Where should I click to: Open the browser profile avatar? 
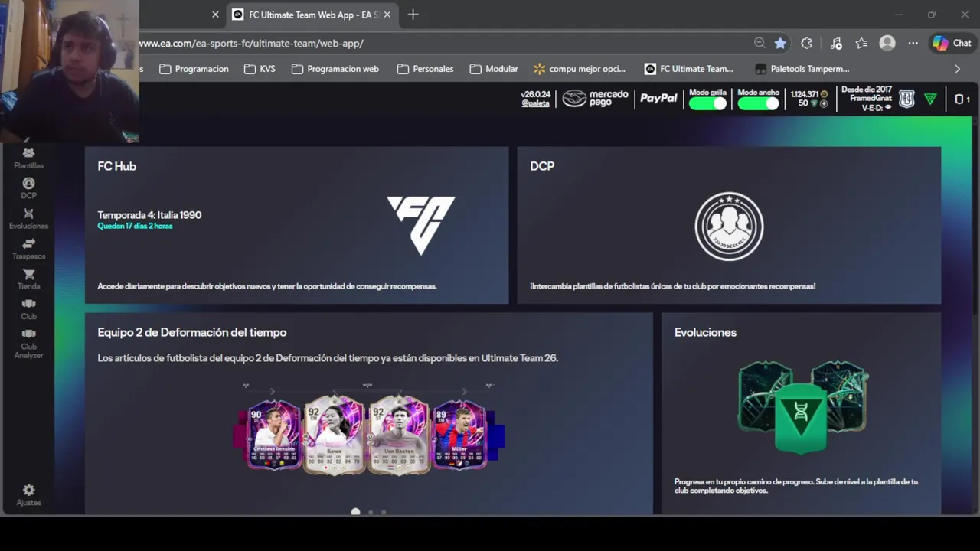pyautogui.click(x=887, y=44)
